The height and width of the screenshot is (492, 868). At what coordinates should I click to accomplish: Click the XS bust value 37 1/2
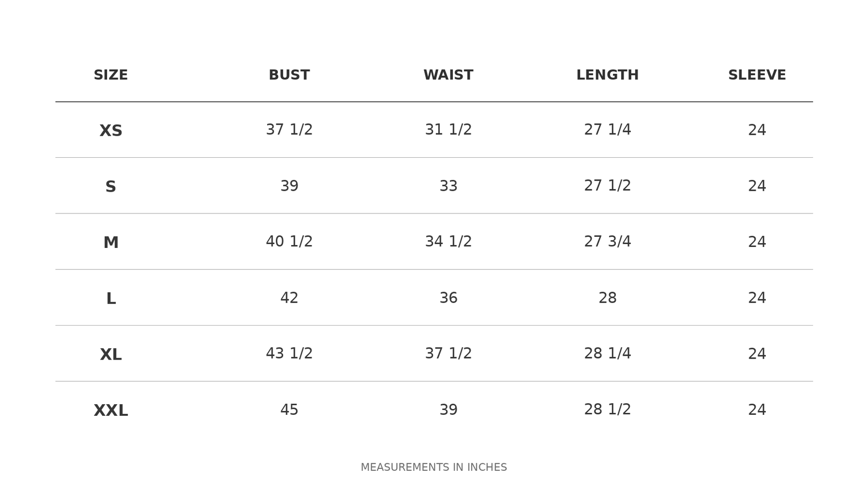point(289,130)
